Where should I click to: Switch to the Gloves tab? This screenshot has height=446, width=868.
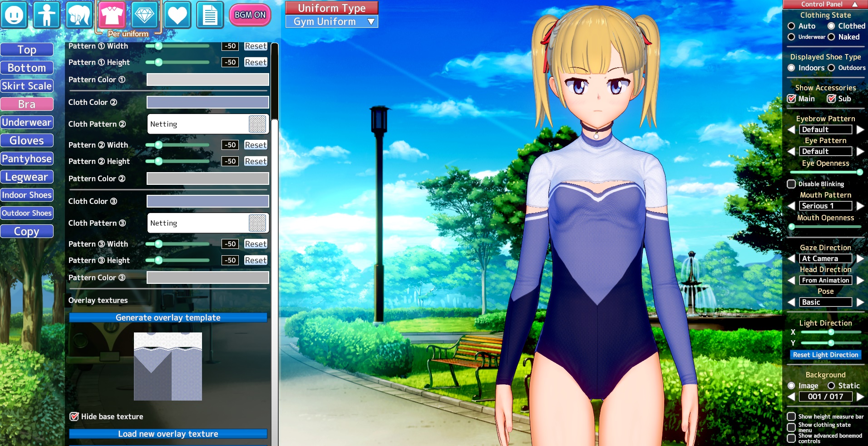[x=27, y=140]
